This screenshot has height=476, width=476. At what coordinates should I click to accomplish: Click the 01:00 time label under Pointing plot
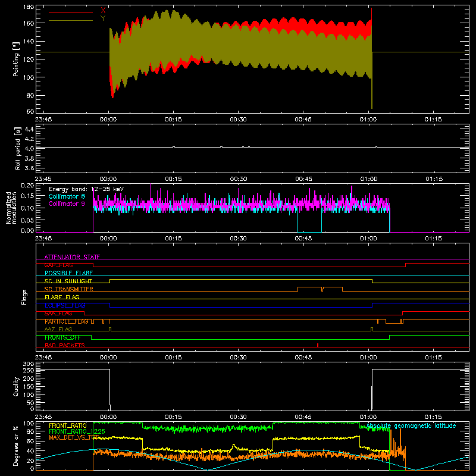(368, 120)
